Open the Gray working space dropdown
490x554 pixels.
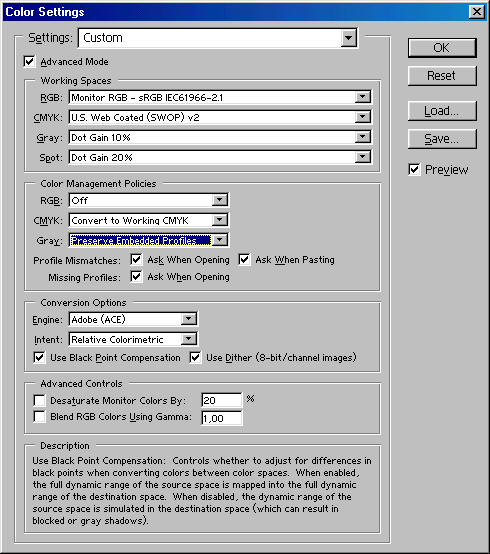click(x=220, y=137)
